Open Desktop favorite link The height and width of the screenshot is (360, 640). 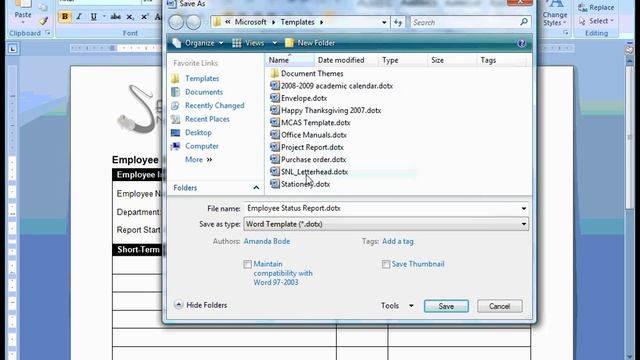[198, 133]
